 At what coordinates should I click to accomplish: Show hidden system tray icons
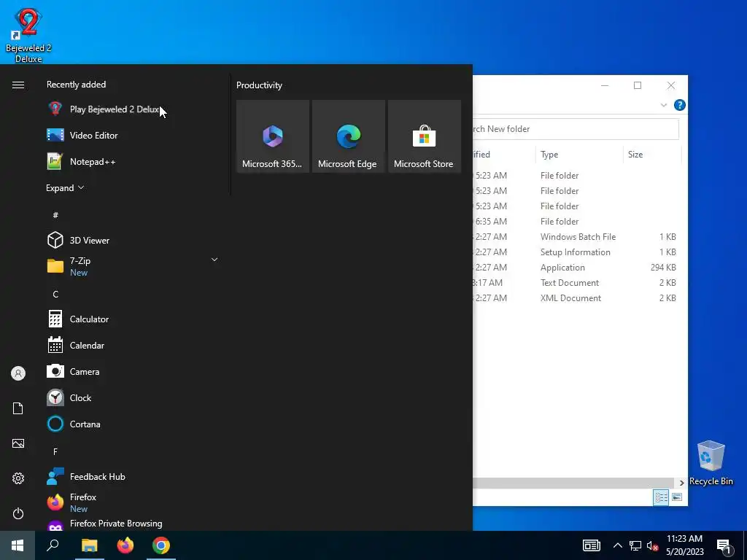click(617, 545)
